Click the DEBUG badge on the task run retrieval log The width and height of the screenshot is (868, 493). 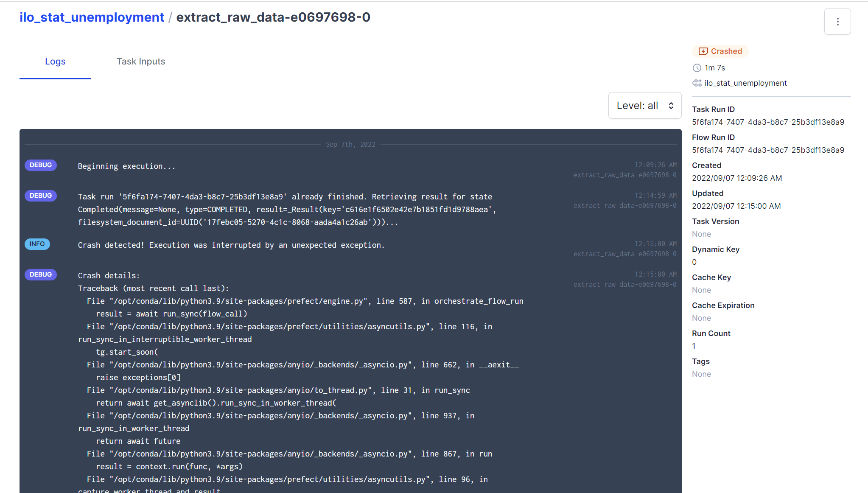click(40, 196)
